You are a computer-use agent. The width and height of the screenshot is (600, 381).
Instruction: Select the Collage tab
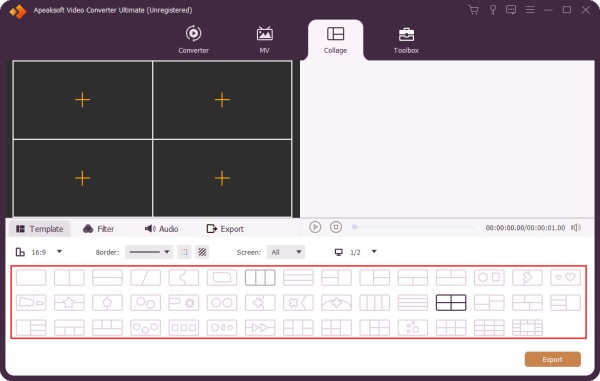click(x=335, y=40)
